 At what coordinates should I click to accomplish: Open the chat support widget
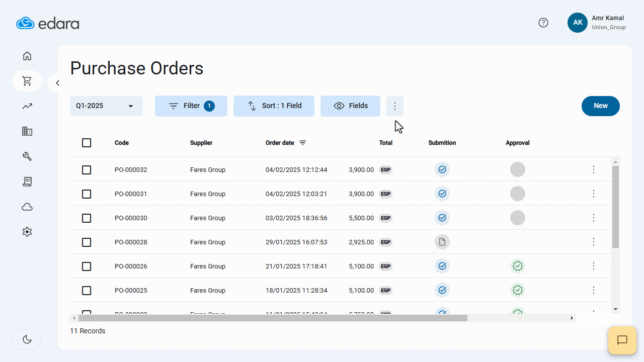(x=622, y=340)
